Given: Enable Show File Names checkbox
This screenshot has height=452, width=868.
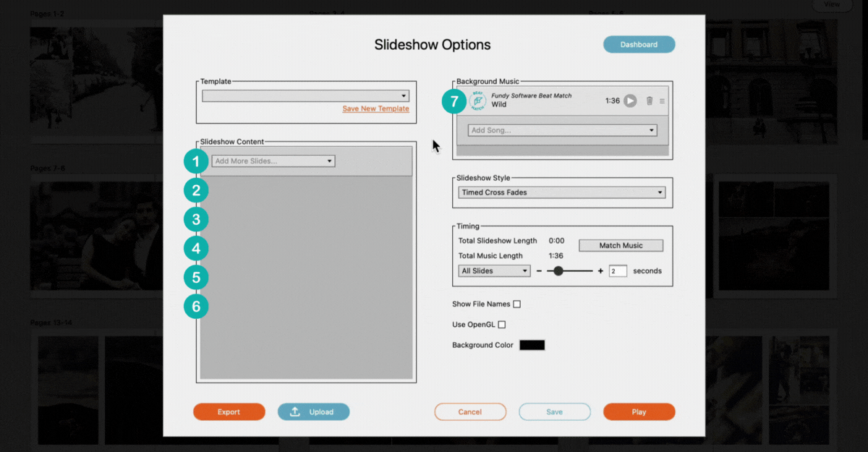Looking at the screenshot, I should (516, 304).
